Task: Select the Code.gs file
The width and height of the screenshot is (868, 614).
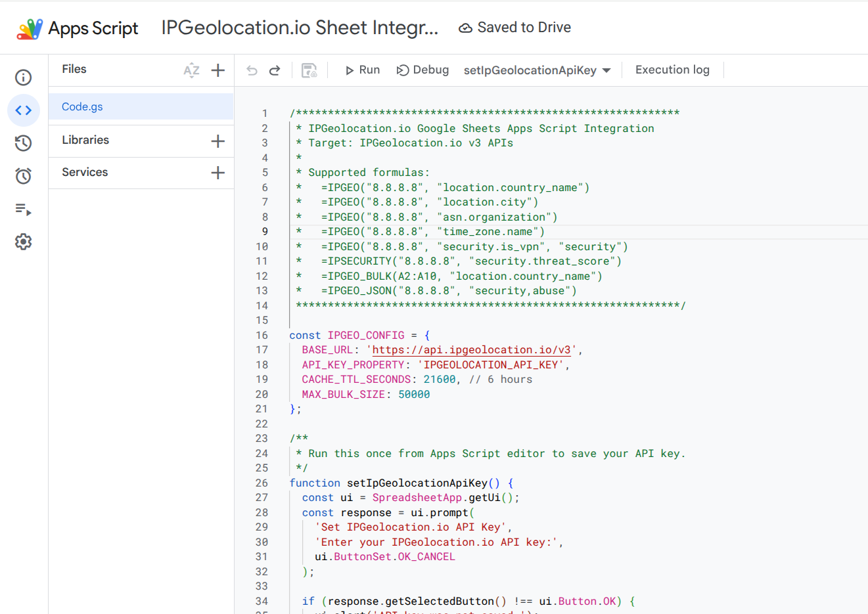Action: (141, 106)
